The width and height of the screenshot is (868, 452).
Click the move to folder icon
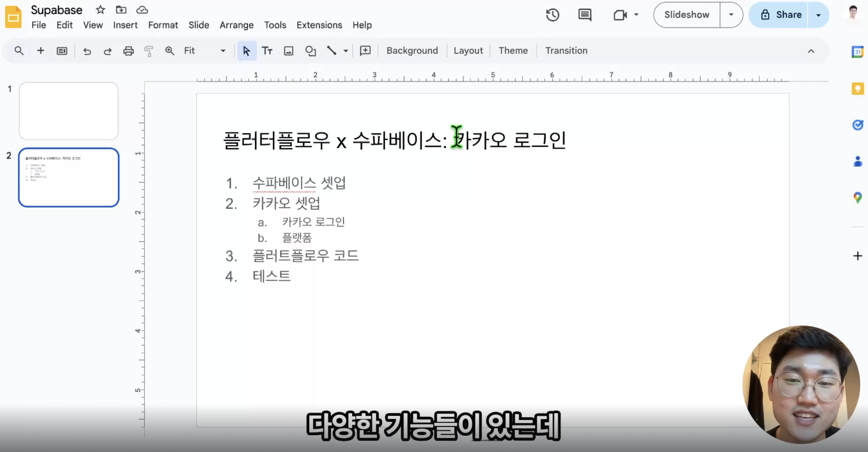click(121, 10)
